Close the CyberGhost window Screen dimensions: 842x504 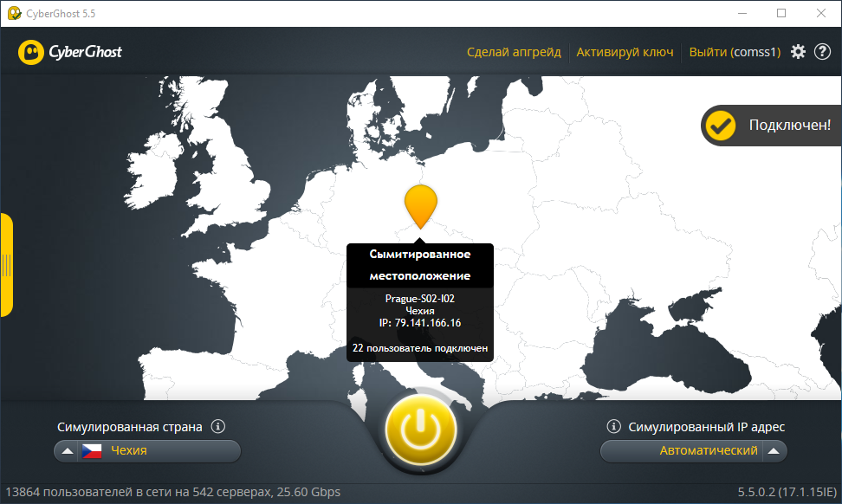click(x=821, y=13)
